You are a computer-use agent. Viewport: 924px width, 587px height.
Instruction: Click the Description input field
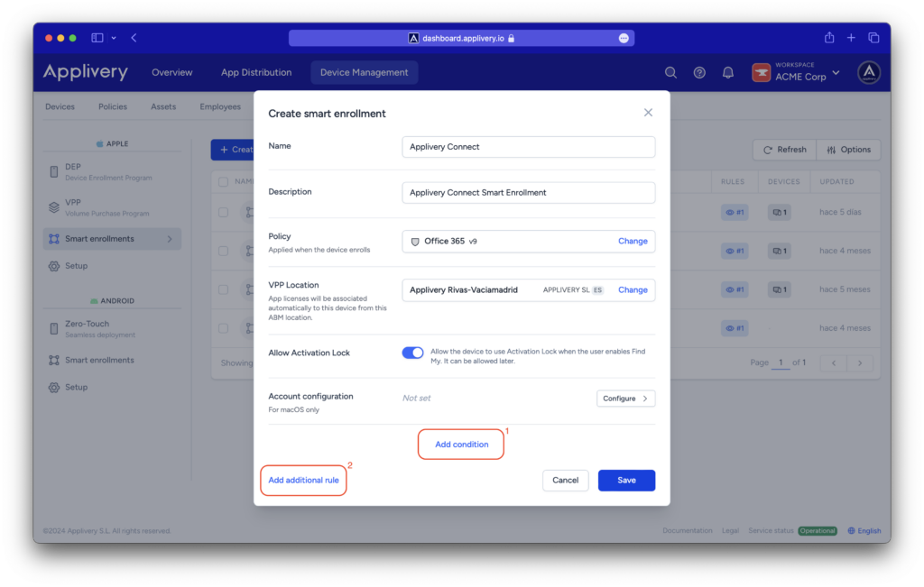(x=529, y=193)
